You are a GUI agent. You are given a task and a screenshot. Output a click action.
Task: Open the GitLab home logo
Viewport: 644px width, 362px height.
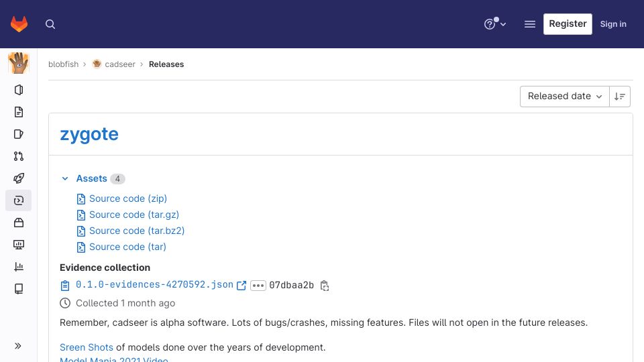point(19,24)
